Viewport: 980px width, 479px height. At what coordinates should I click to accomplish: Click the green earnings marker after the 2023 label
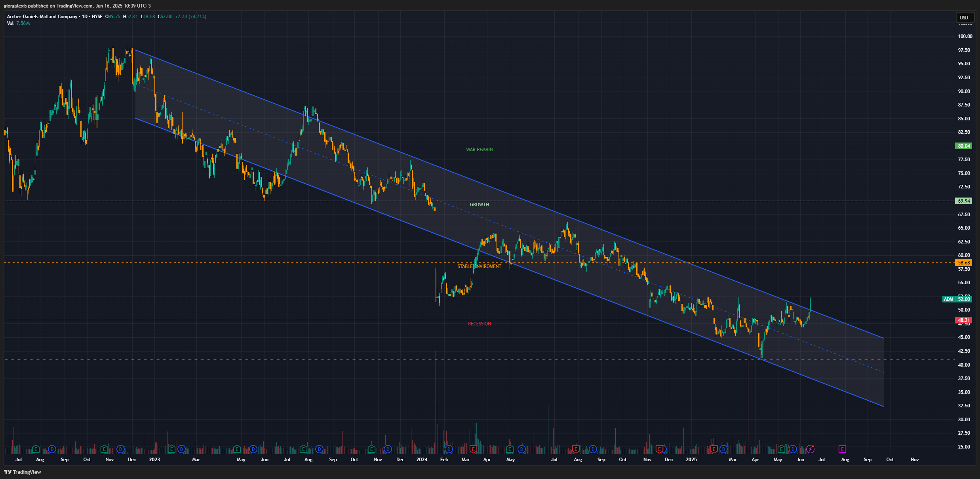click(x=171, y=449)
